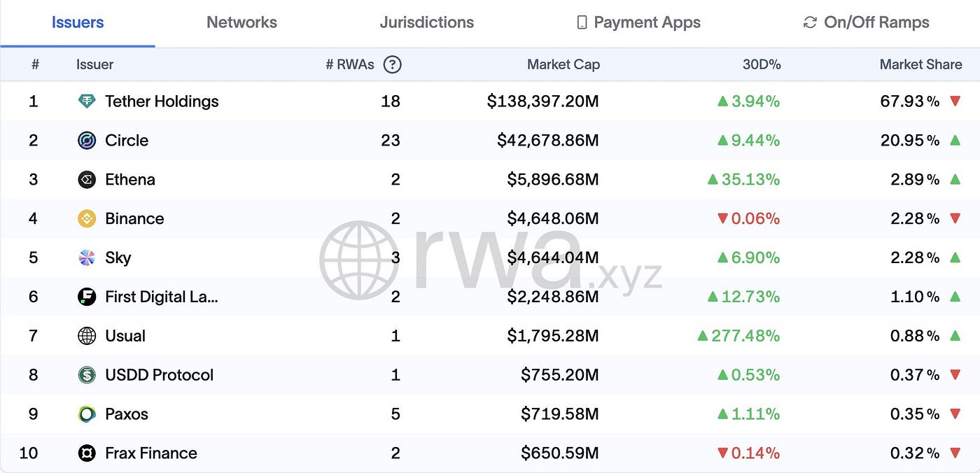Click the Paxos logo icon
The height and width of the screenshot is (473, 980).
87,414
